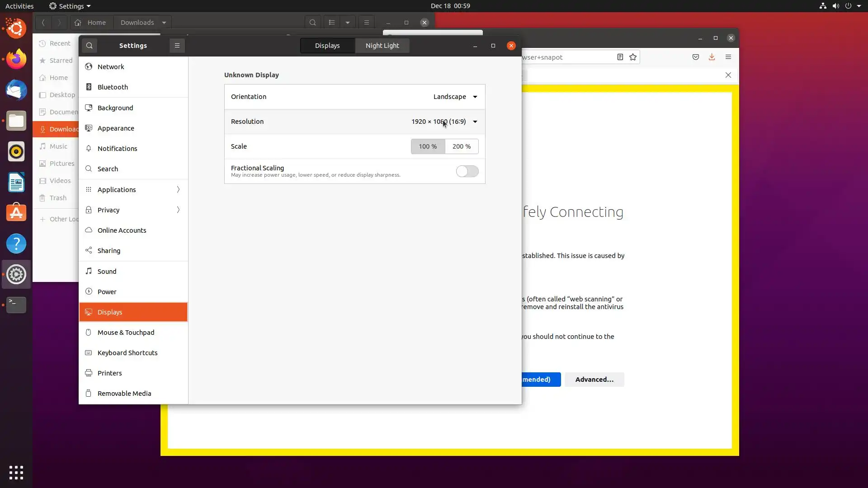Launch Terminal from the dock
Viewport: 868px width, 488px height.
16,305
